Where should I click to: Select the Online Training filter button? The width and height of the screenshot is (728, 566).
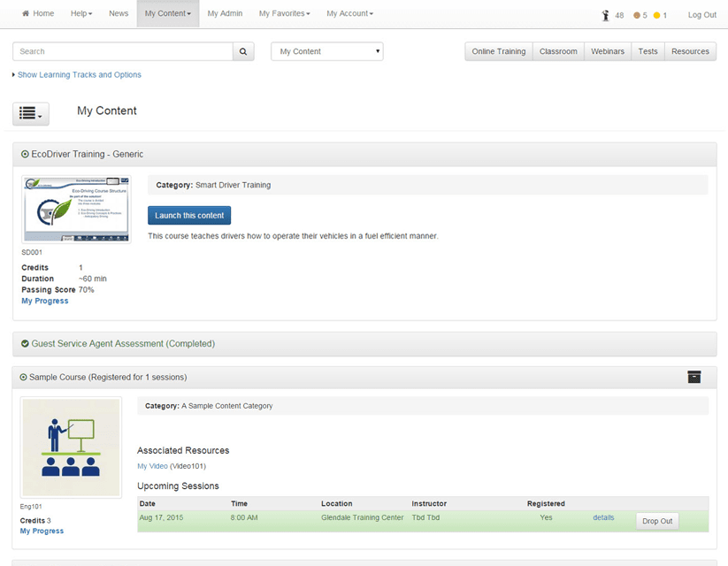498,51
